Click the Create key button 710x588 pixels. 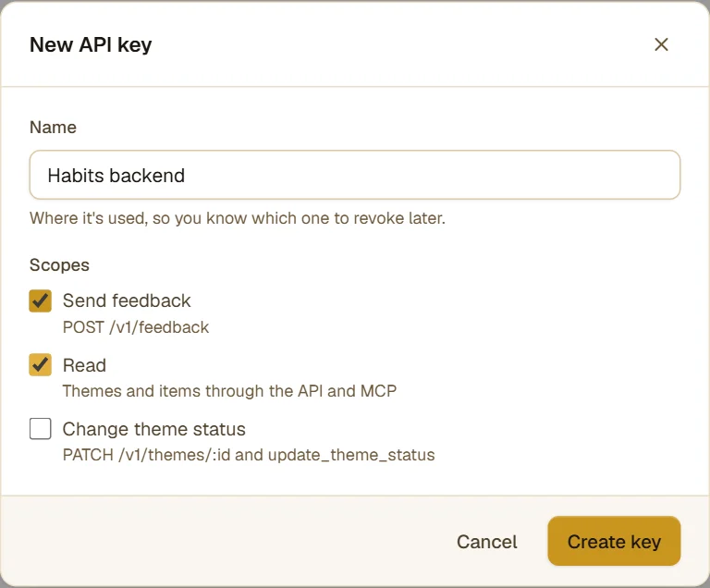(614, 541)
